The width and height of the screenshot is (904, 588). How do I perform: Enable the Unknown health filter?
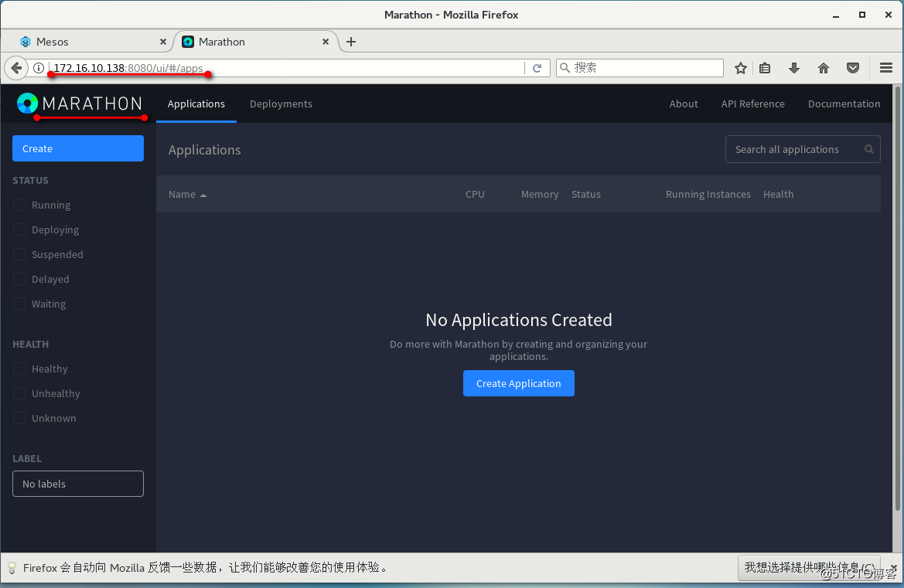point(19,419)
